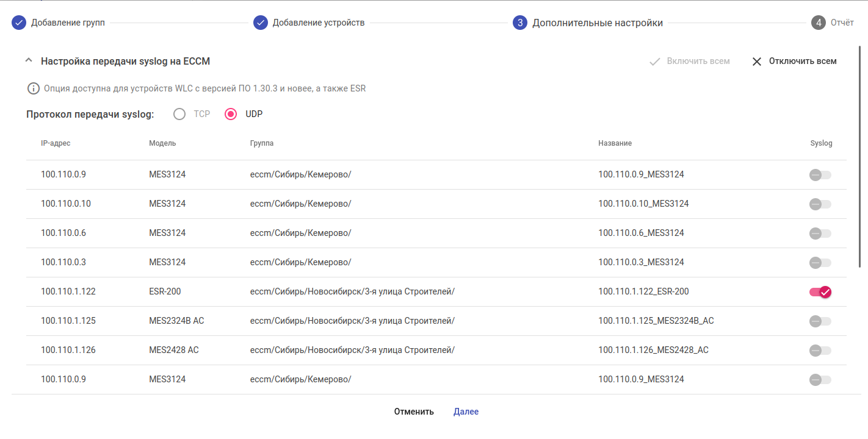Toggle syslog switch for 100.110.1.126 MES2428 AC
Screen dimensions: 868x439
click(820, 351)
